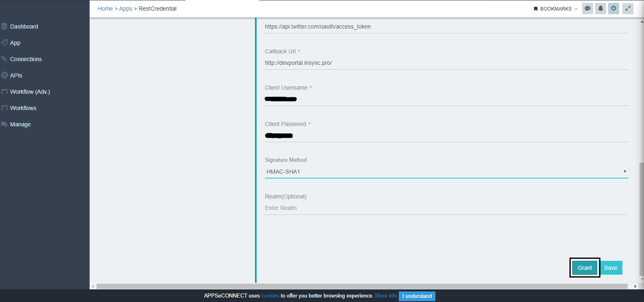The height and width of the screenshot is (302, 644).
Task: Click the Signature Method label
Action: pyautogui.click(x=286, y=160)
